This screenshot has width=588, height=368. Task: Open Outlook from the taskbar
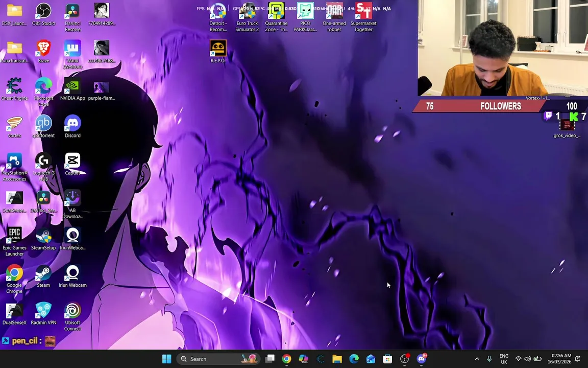(x=371, y=359)
